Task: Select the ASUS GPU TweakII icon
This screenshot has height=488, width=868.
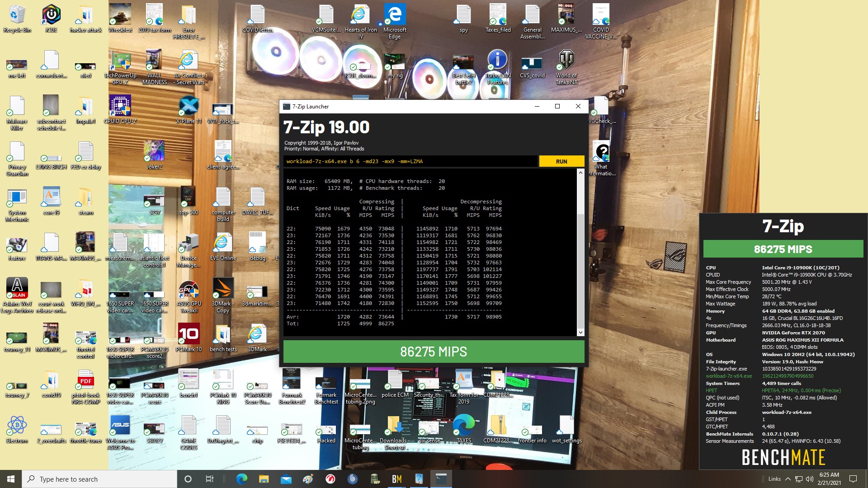Action: [189, 296]
